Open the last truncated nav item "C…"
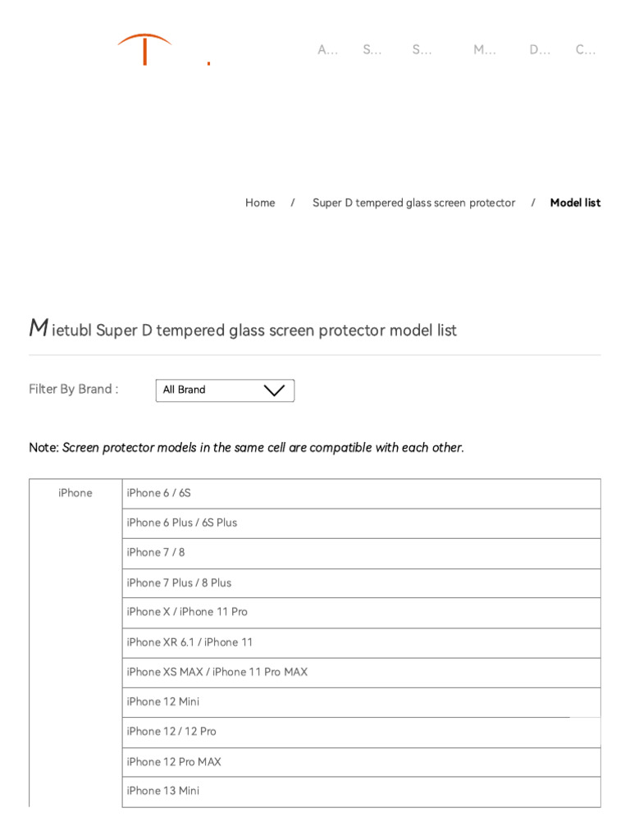The width and height of the screenshot is (630, 840). point(586,50)
